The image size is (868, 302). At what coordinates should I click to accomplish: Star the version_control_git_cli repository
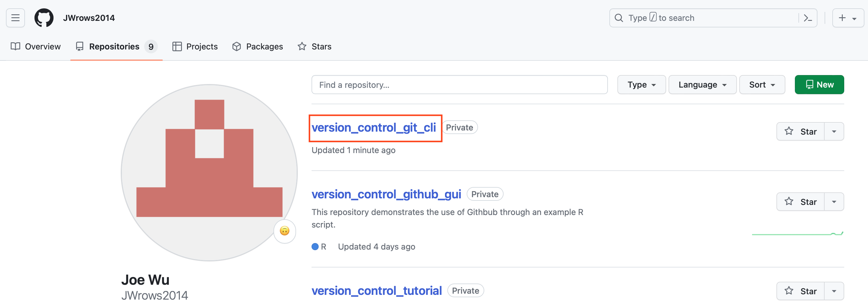point(800,132)
